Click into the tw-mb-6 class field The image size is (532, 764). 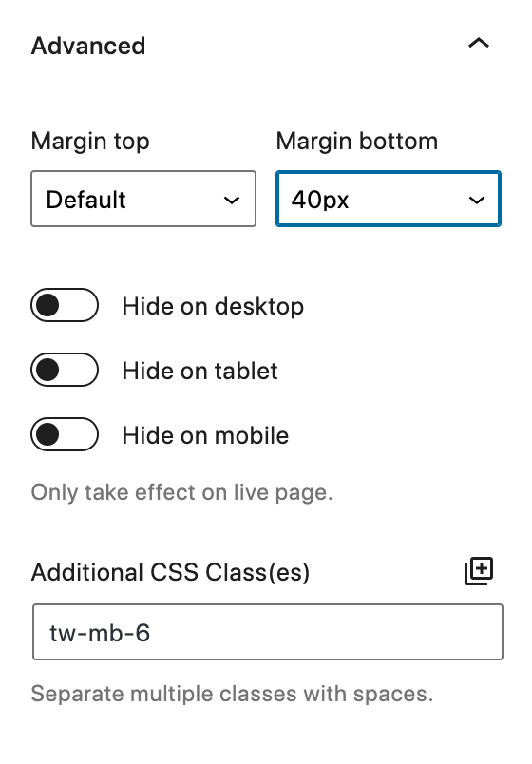coord(268,632)
